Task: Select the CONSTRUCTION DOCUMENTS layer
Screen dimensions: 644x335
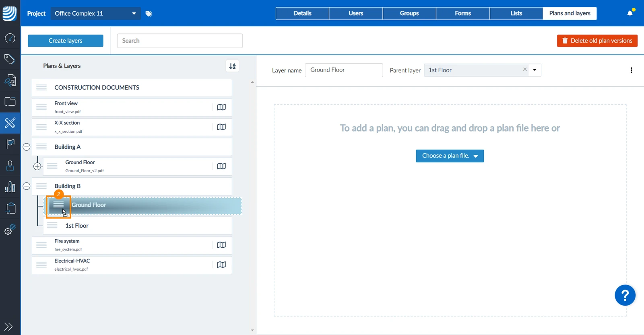Action: point(132,88)
